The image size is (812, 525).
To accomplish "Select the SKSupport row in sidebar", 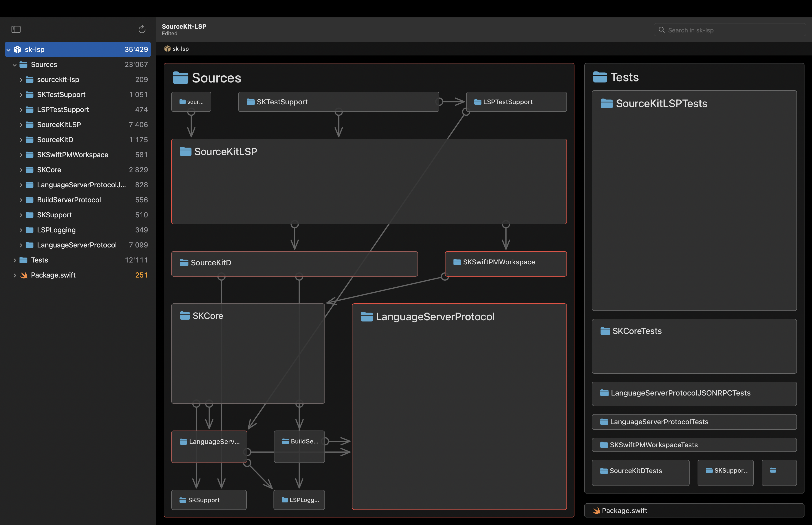I will (x=78, y=215).
